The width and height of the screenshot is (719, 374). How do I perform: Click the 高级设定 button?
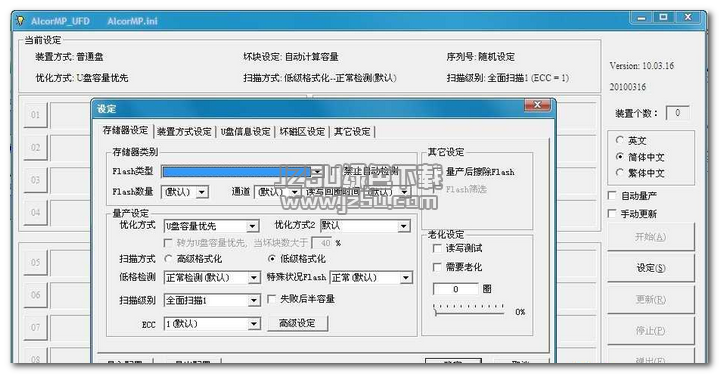(297, 323)
